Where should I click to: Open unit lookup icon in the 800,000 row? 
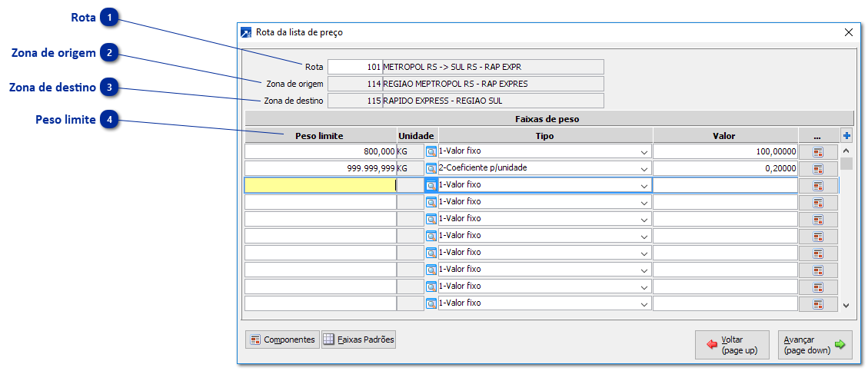[431, 151]
